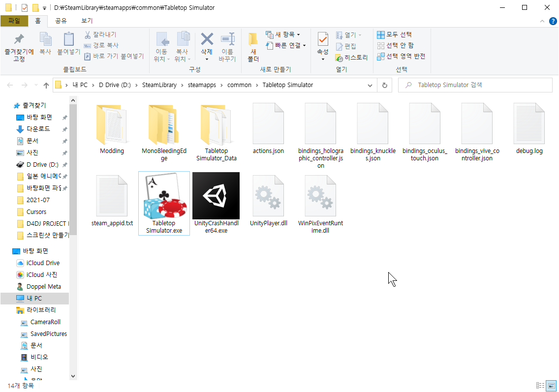This screenshot has height=392, width=559.
Task: Pin to Quick access (즐겨찾기에 고정) icon
Action: point(19,47)
